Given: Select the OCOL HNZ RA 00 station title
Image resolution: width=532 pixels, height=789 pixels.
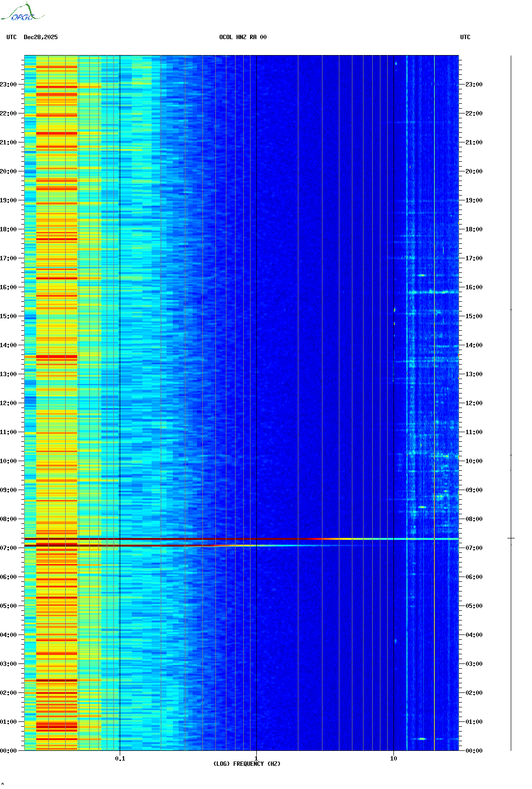Looking at the screenshot, I should (242, 37).
